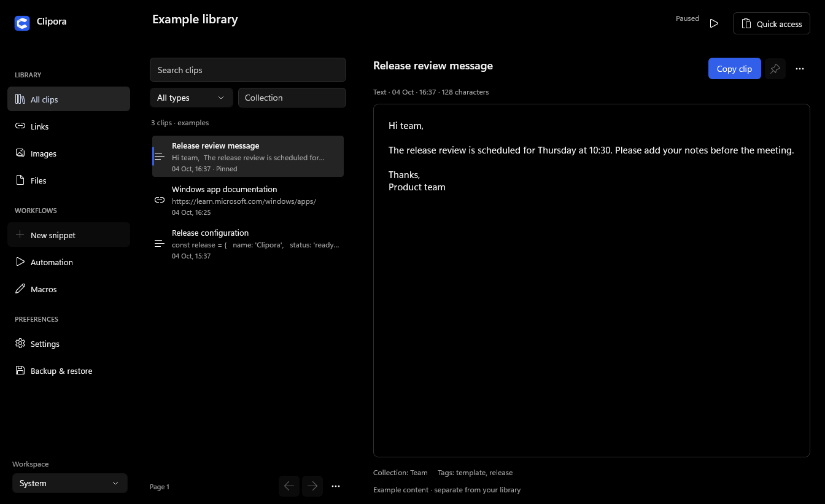Open All clips in the library
Screen dimensions: 825x504
(x=69, y=99)
